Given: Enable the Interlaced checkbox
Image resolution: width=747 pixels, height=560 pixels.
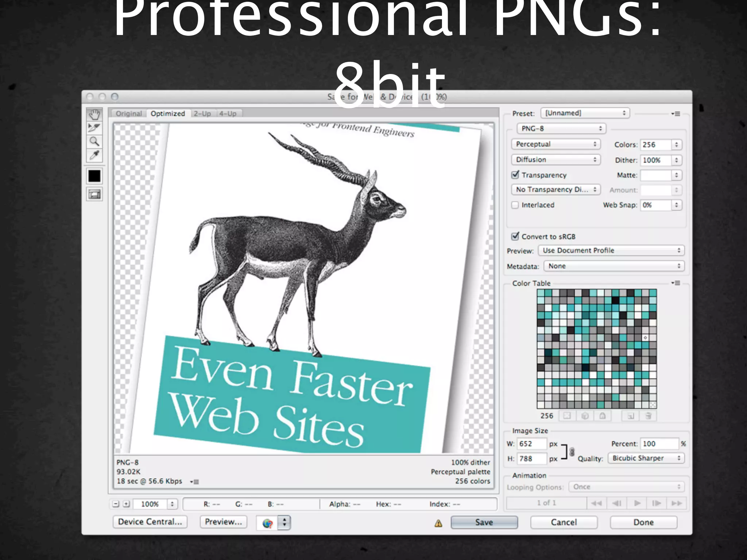Looking at the screenshot, I should (515, 205).
